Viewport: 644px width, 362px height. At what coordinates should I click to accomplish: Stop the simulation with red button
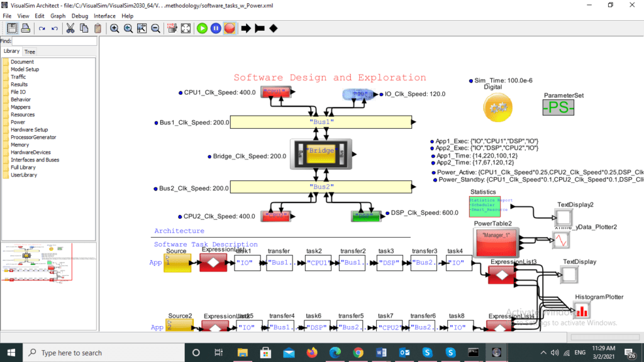[230, 28]
